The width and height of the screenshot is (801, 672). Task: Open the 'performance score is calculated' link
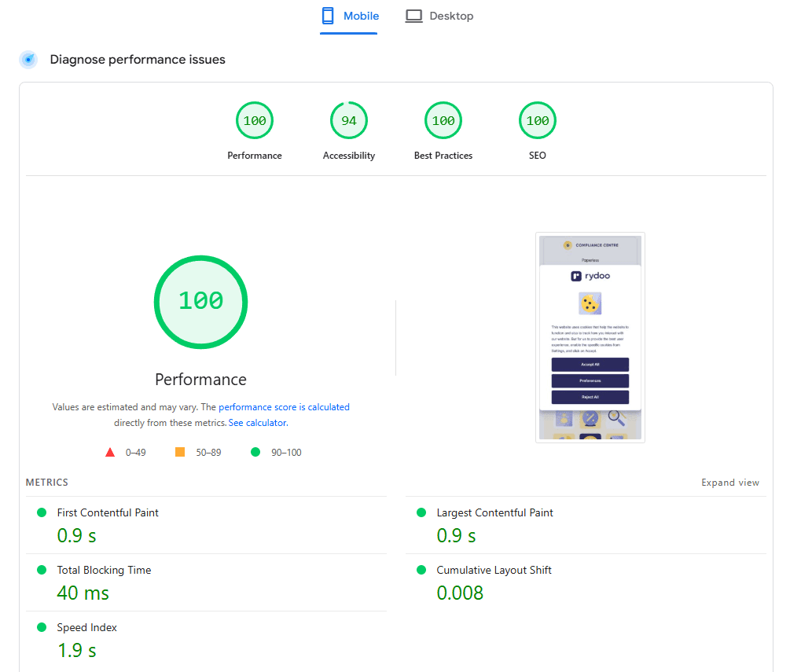tap(284, 407)
